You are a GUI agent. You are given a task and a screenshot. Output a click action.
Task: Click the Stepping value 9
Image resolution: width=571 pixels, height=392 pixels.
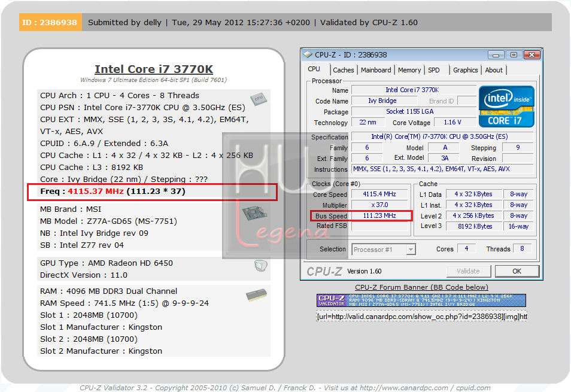pyautogui.click(x=518, y=147)
